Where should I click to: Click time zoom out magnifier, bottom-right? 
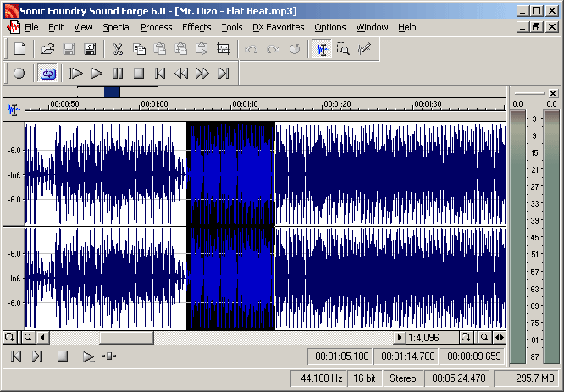pos(484,337)
